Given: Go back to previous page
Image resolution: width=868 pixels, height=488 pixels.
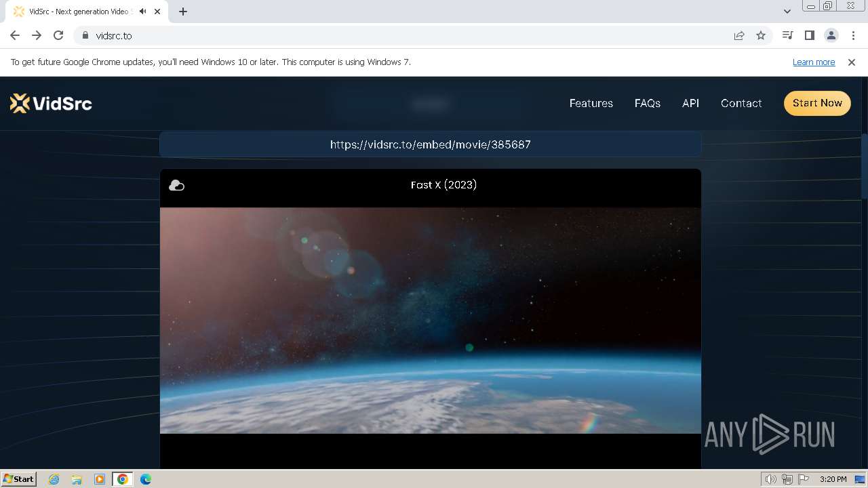Looking at the screenshot, I should pos(15,35).
